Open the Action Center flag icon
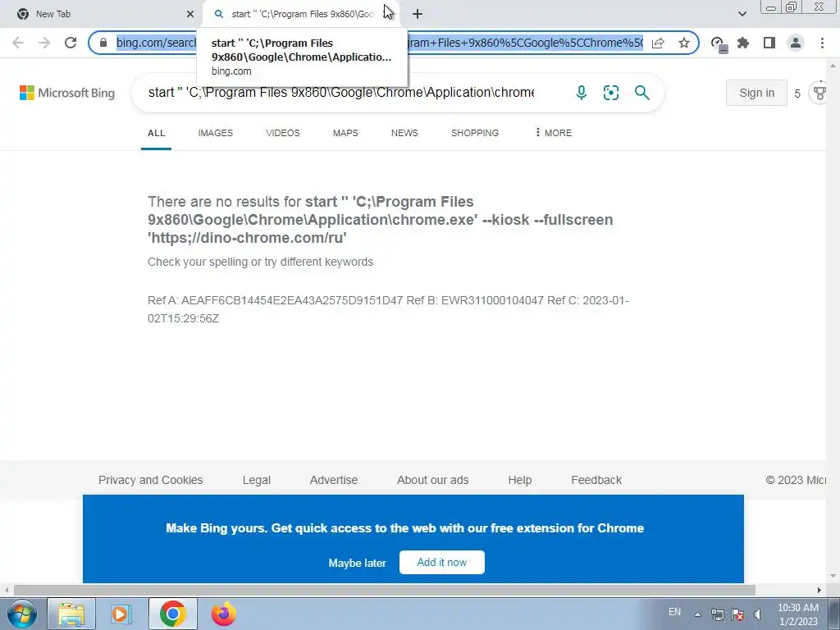Image resolution: width=840 pixels, height=630 pixels. [737, 614]
